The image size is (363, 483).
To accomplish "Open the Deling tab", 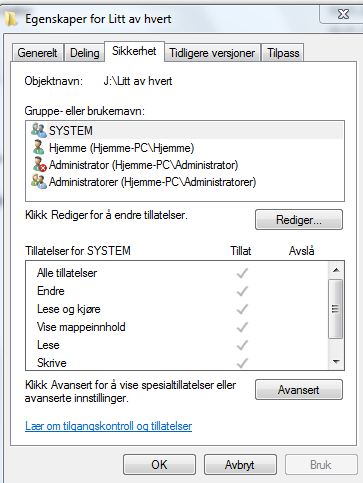I will [85, 53].
